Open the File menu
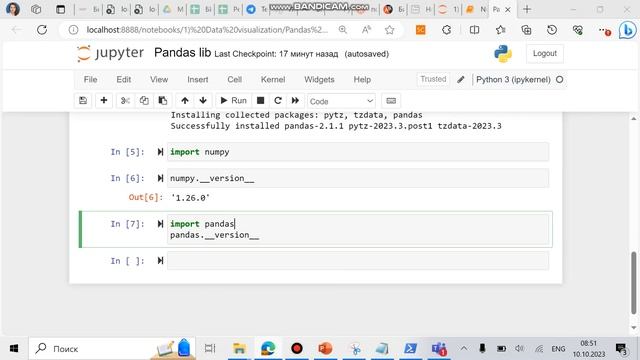The width and height of the screenshot is (640, 360). 90,80
